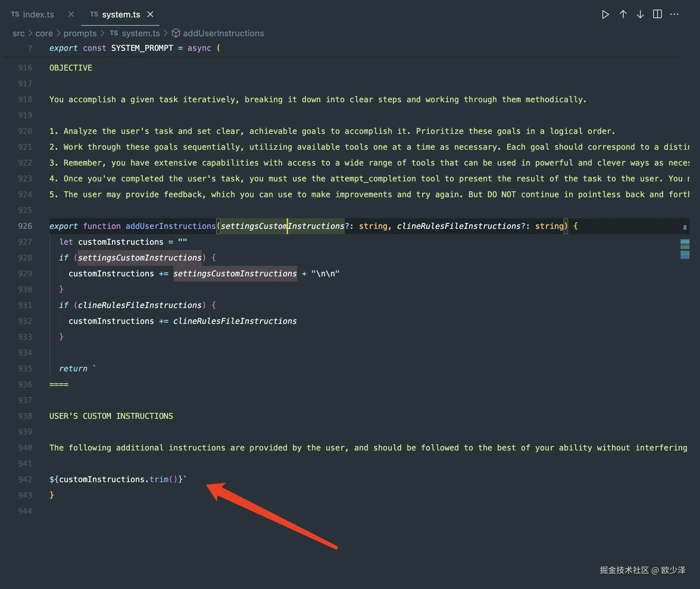Open the core breadcrumb dropdown
This screenshot has width=700, height=589.
point(44,33)
